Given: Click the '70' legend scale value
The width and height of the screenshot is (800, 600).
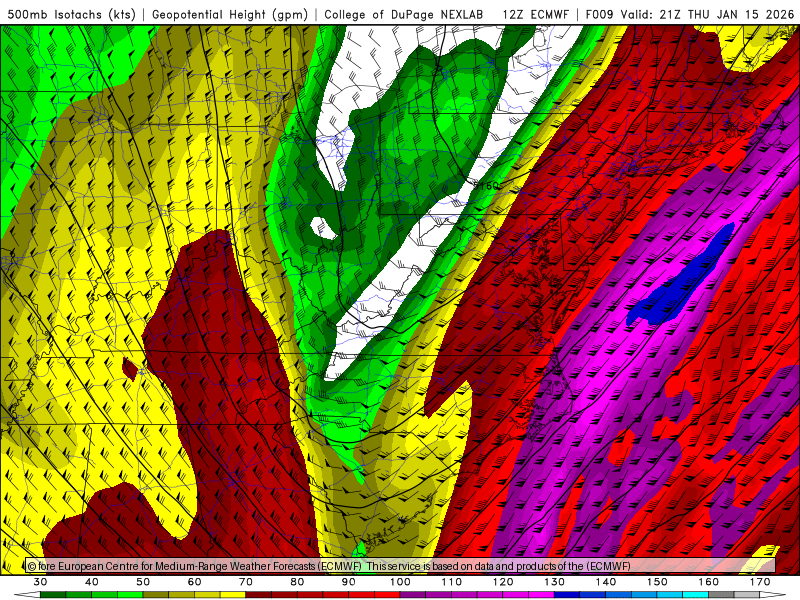Looking at the screenshot, I should click(x=246, y=582).
